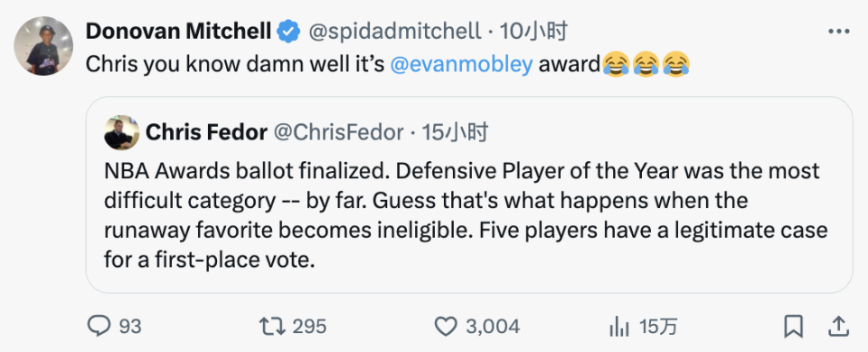Open the three-dot more options menu
Screen dimensions: 868x352
pyautogui.click(x=839, y=33)
